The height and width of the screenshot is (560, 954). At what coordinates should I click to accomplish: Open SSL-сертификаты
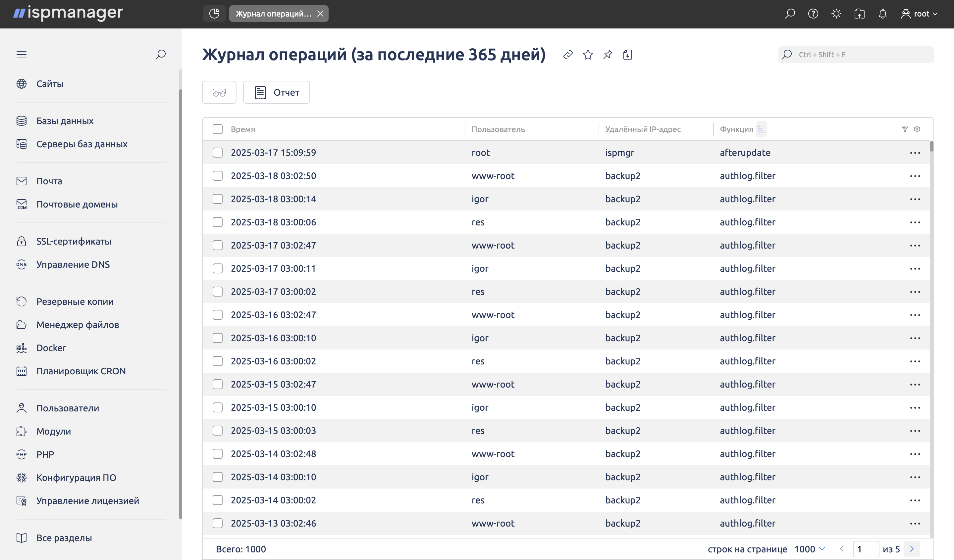click(x=74, y=241)
